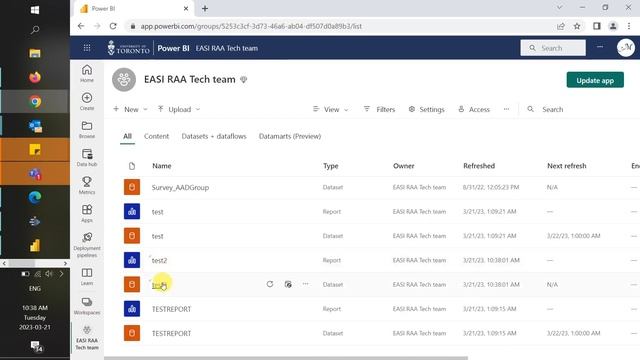Click the University of Toronto logo
This screenshot has width=640, height=360.
pos(129,48)
